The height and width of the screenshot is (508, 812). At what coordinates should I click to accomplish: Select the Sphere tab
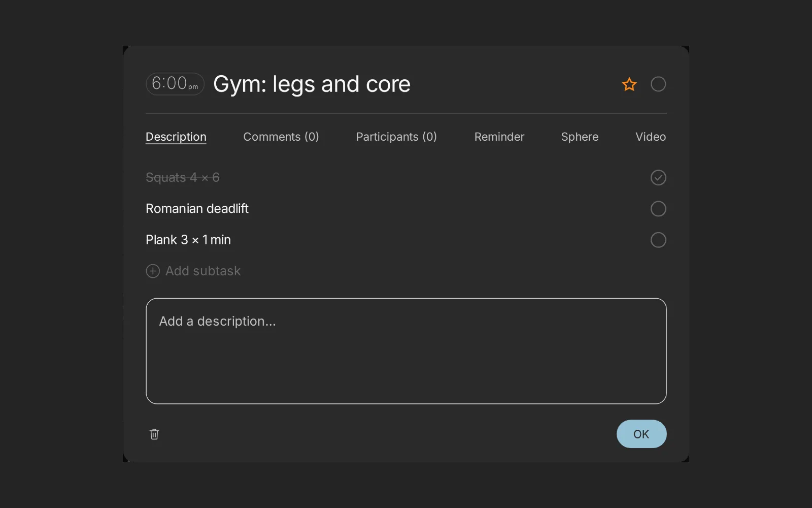pos(580,137)
